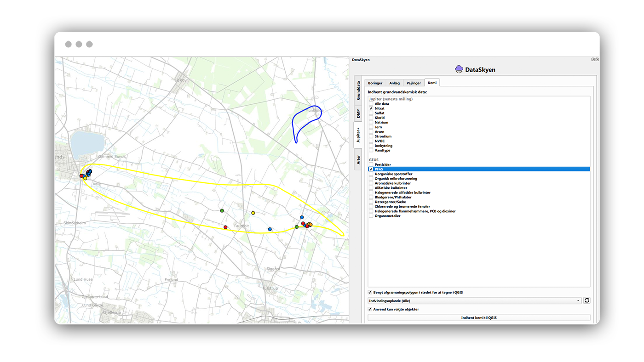This screenshot has width=644, height=362.
Task: Undock the DataSkyen panel with float icon
Action: point(593,60)
